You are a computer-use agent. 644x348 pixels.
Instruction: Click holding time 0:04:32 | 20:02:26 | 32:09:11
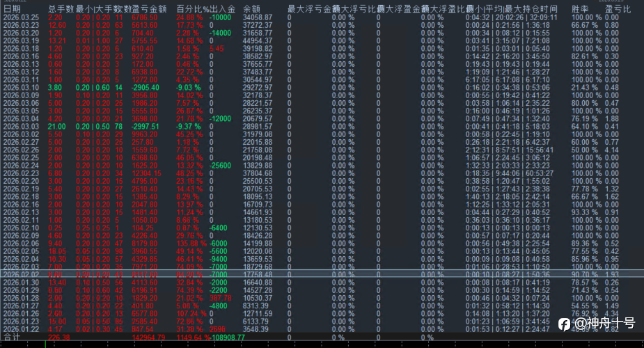tap(511, 17)
